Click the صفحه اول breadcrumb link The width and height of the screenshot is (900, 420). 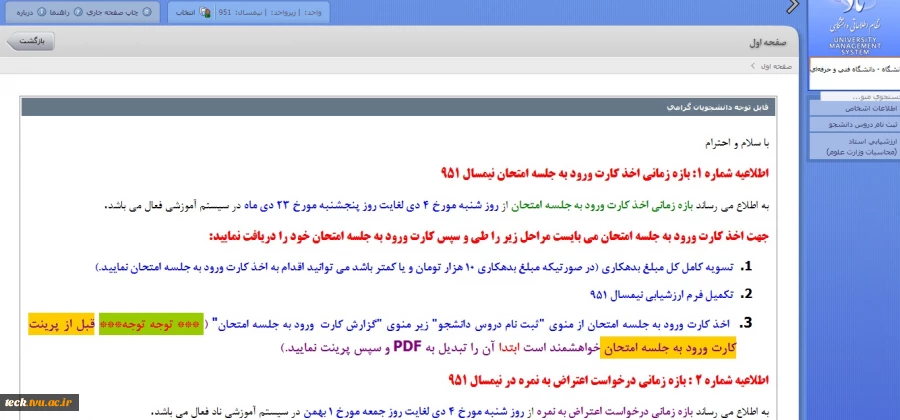pos(776,67)
